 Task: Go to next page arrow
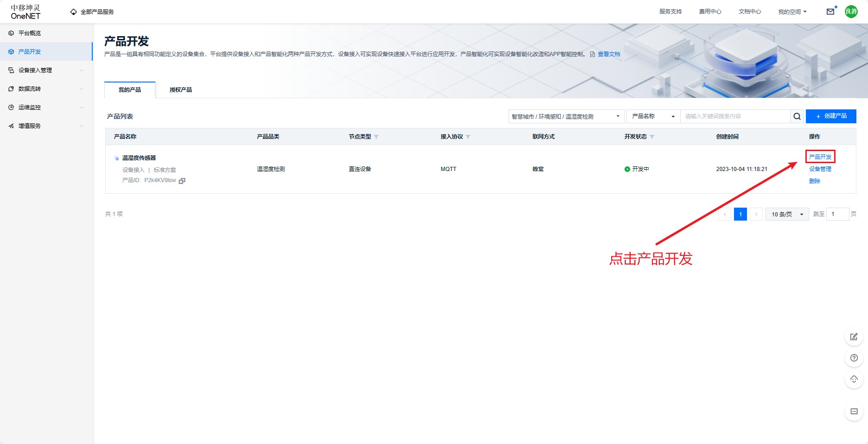(x=756, y=214)
